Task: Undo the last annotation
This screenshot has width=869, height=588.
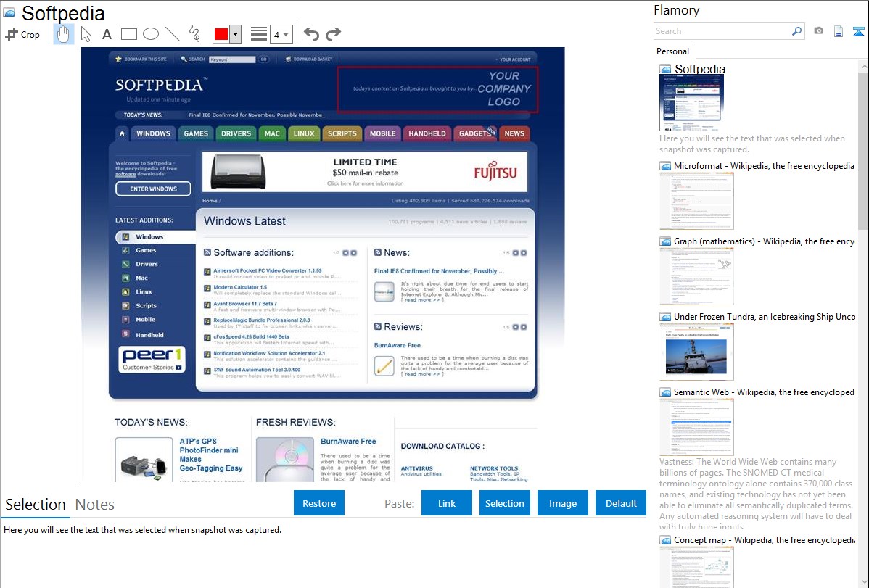Action: click(x=311, y=34)
